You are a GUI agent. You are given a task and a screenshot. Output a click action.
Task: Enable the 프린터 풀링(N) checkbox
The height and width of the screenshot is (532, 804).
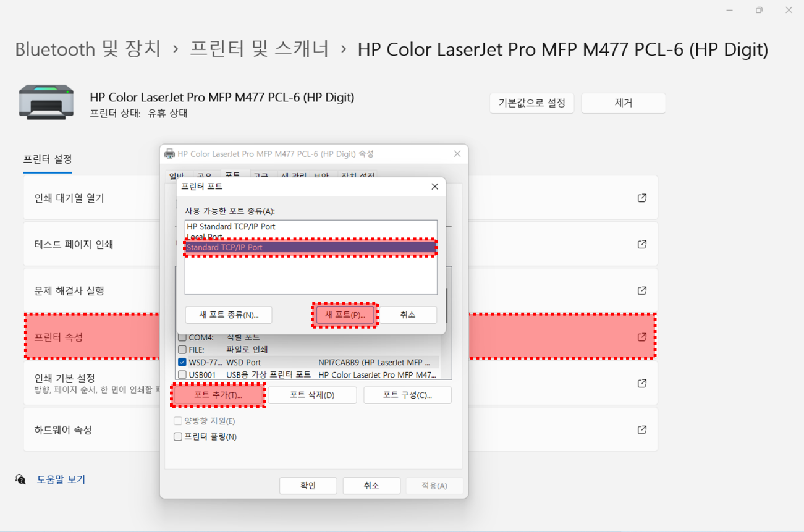(178, 437)
